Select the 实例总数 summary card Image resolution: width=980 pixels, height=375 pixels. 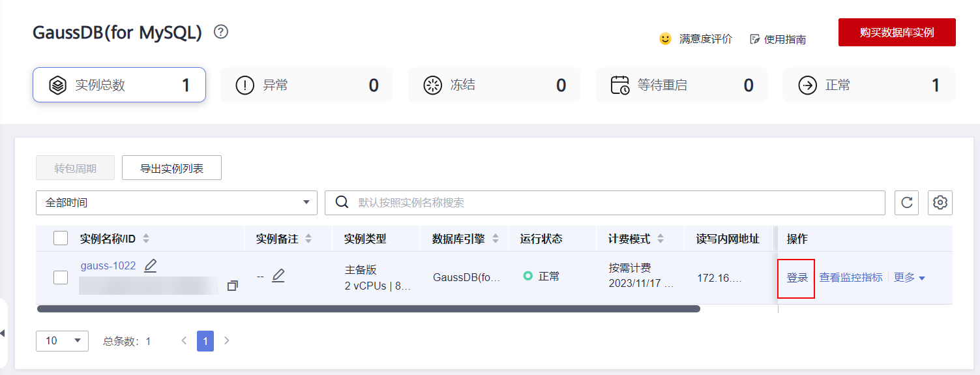click(119, 85)
